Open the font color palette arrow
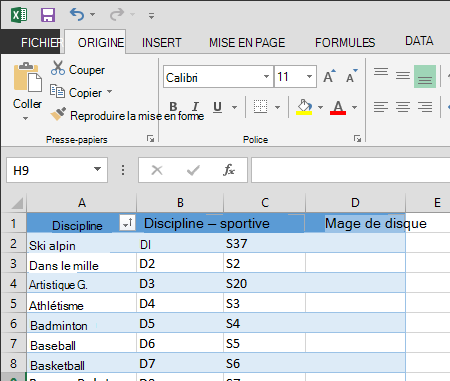450x381 pixels. tap(355, 107)
